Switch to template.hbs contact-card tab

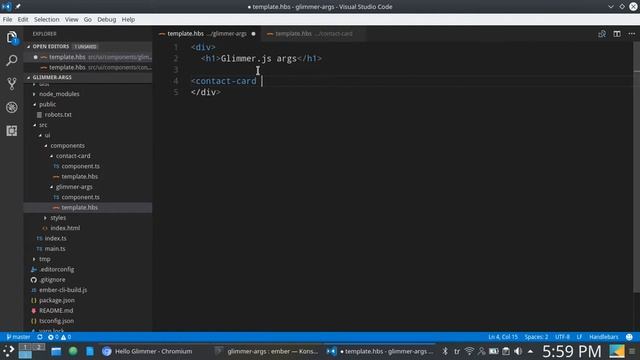[314, 34]
